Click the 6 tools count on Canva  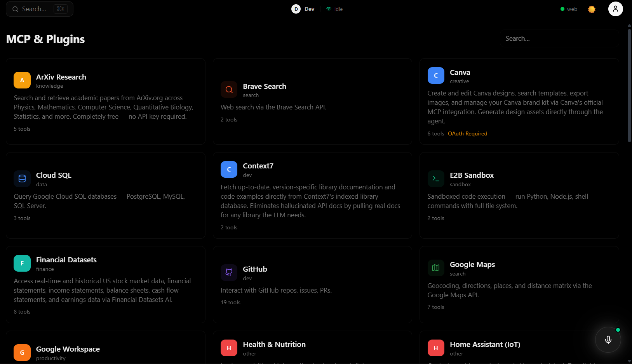436,133
